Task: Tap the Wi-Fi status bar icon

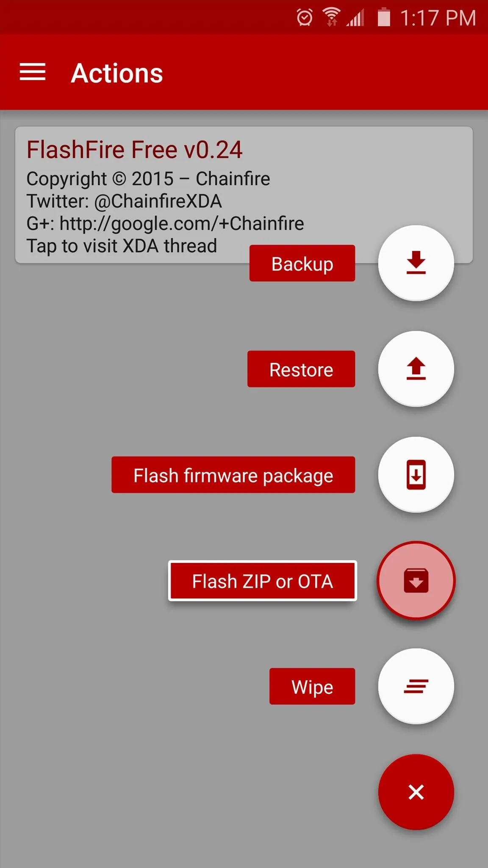Action: 331,17
